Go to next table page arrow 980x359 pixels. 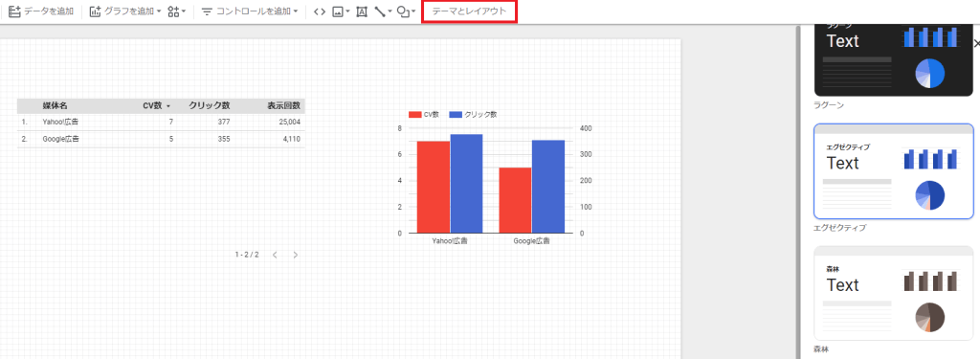tap(296, 255)
